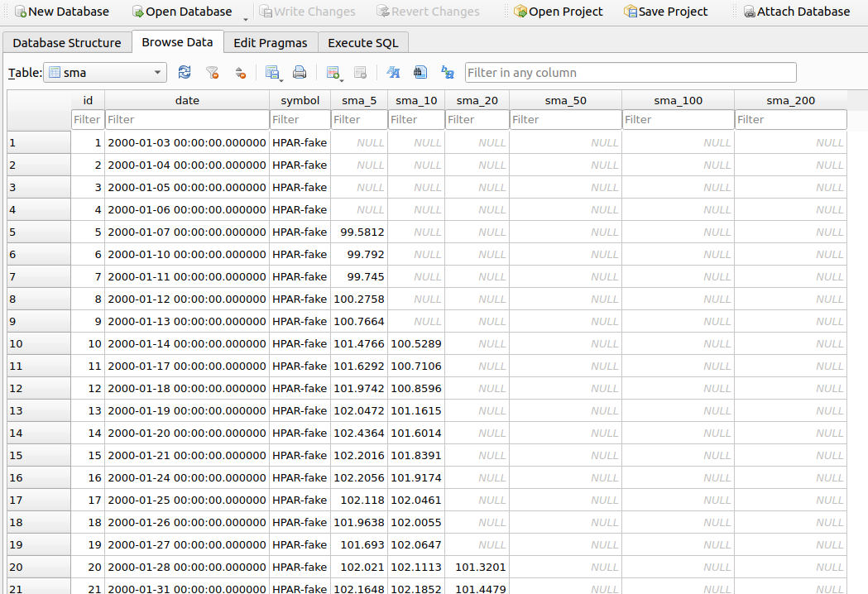Select the Browse Data tab
The image size is (868, 594).
tap(177, 42)
